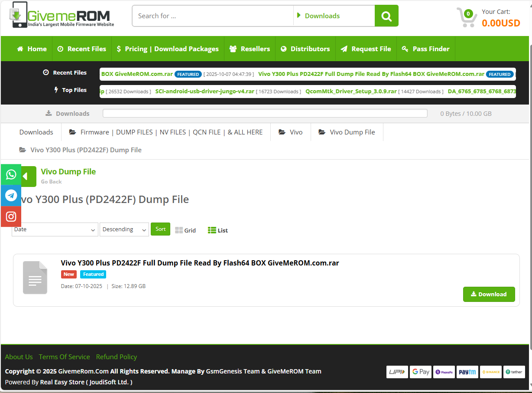Click the green Download button
This screenshot has height=393, width=532.
(x=489, y=294)
